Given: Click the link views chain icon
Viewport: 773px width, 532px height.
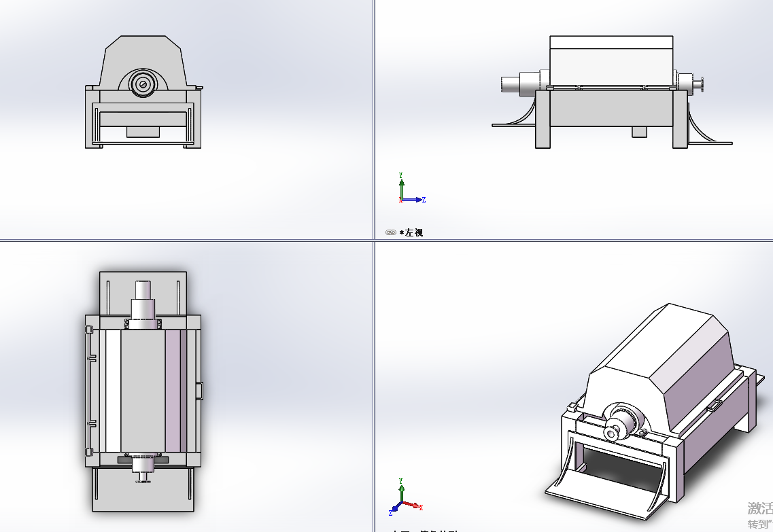Looking at the screenshot, I should coord(390,232).
